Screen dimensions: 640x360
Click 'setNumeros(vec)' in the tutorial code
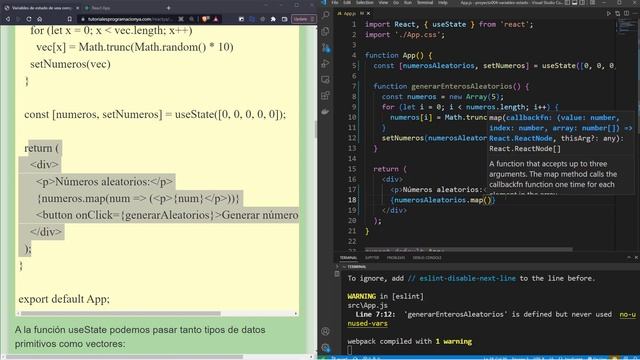70,64
